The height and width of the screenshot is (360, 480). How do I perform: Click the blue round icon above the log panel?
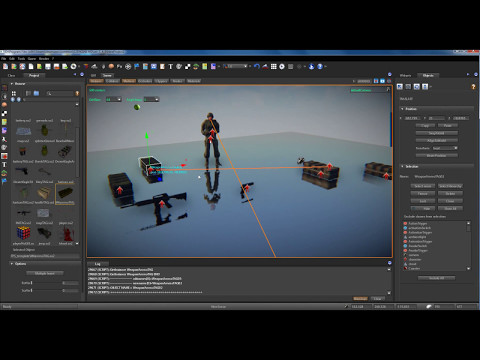389,263
